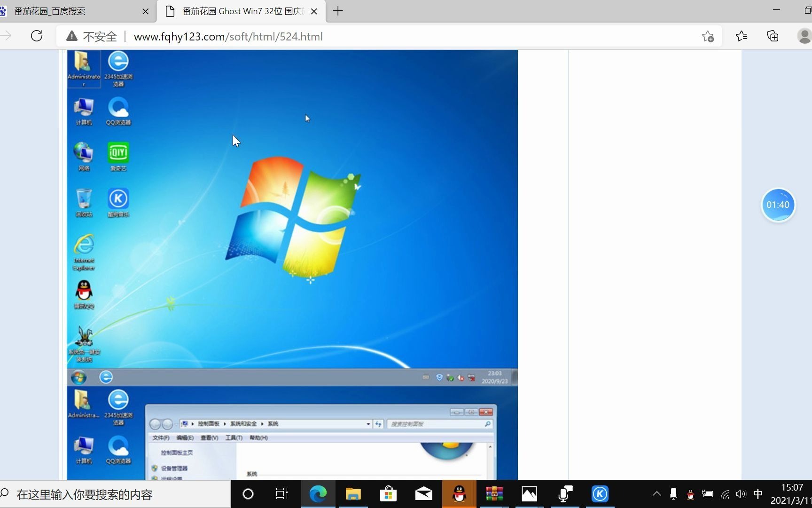
Task: Close the Ghost Win7 32位 tab
Action: coord(314,11)
